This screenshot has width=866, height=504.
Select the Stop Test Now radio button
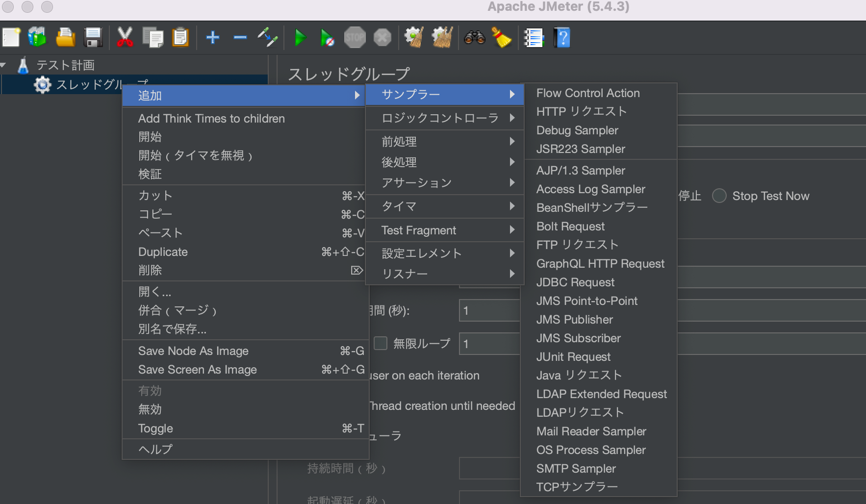pyautogui.click(x=719, y=196)
